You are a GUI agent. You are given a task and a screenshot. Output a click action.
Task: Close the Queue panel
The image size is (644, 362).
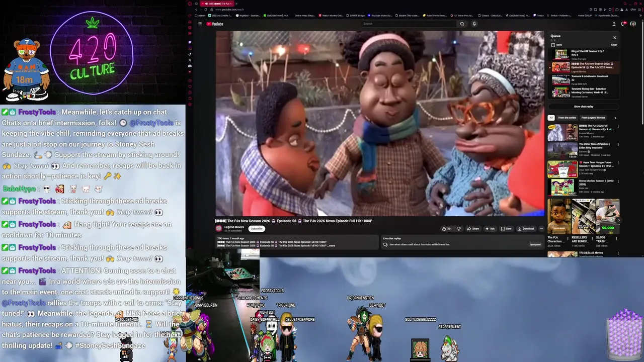pyautogui.click(x=614, y=38)
